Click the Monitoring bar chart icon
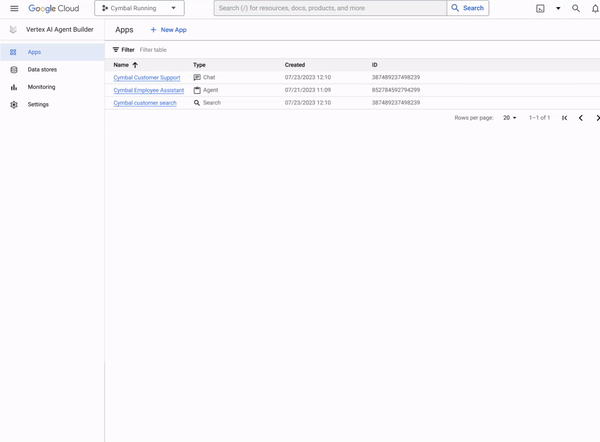 [14, 87]
